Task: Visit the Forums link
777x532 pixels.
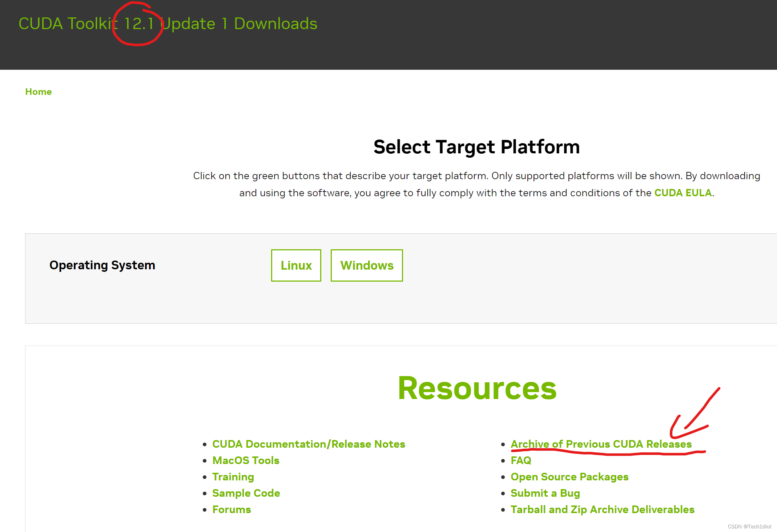Action: click(232, 509)
